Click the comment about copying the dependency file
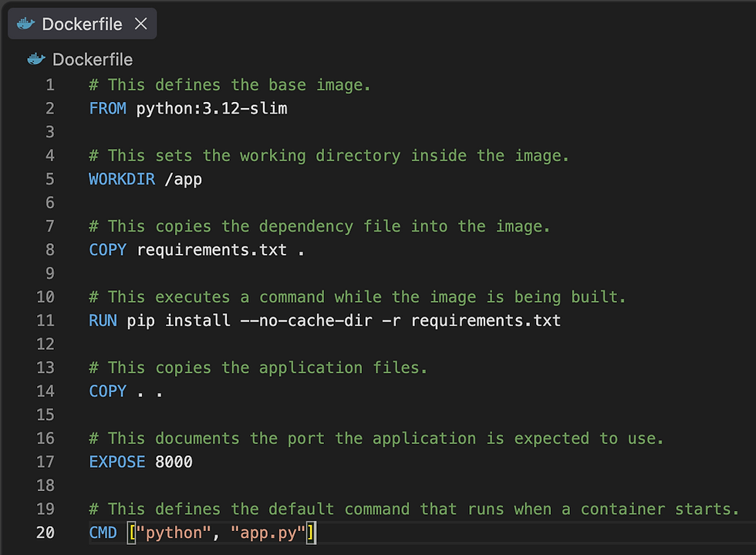756x555 pixels. (x=319, y=226)
